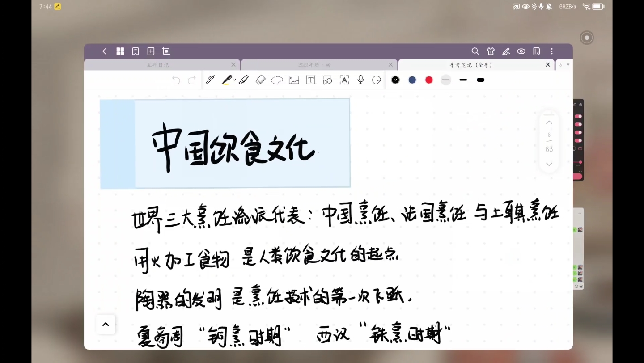This screenshot has width=644, height=363.
Task: Redo the last action
Action: pyautogui.click(x=192, y=80)
